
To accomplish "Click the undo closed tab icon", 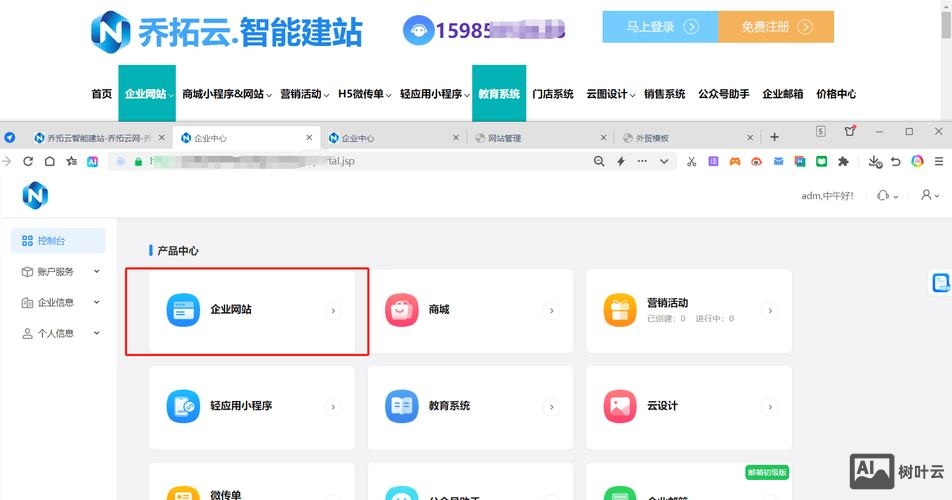I will (x=896, y=161).
